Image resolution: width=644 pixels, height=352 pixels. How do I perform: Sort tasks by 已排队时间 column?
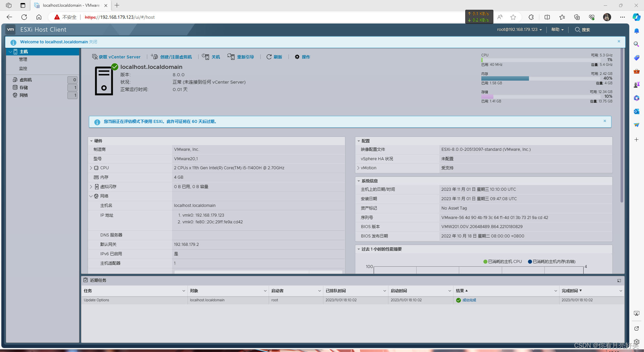point(335,291)
